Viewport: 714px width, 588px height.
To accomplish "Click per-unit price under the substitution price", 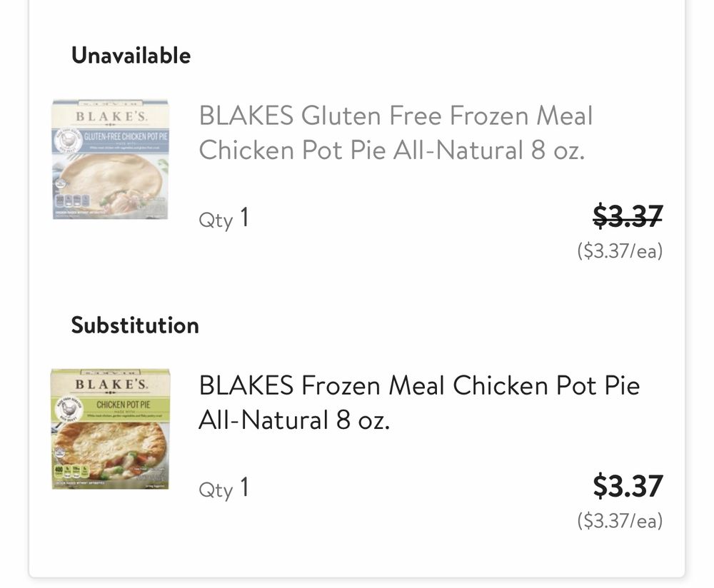I will (x=620, y=521).
